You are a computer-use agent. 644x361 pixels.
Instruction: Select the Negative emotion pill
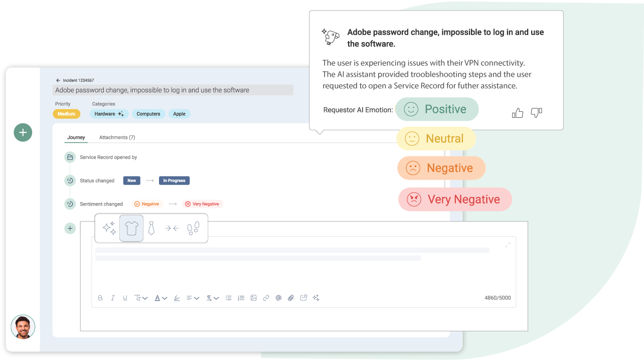[x=441, y=168]
